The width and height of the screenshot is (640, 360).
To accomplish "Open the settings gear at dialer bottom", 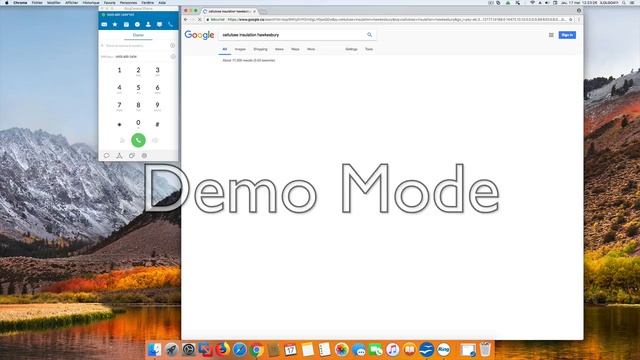I will point(144,156).
